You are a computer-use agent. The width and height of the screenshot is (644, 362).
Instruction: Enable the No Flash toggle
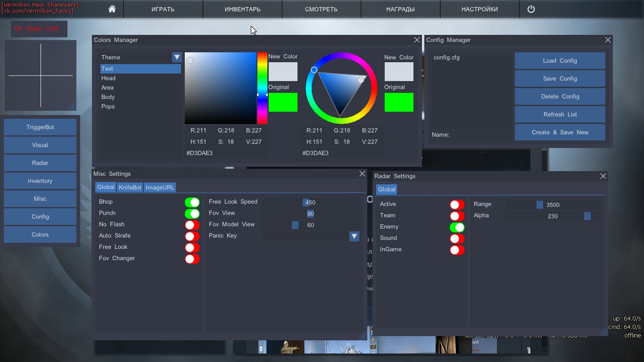[x=192, y=225]
